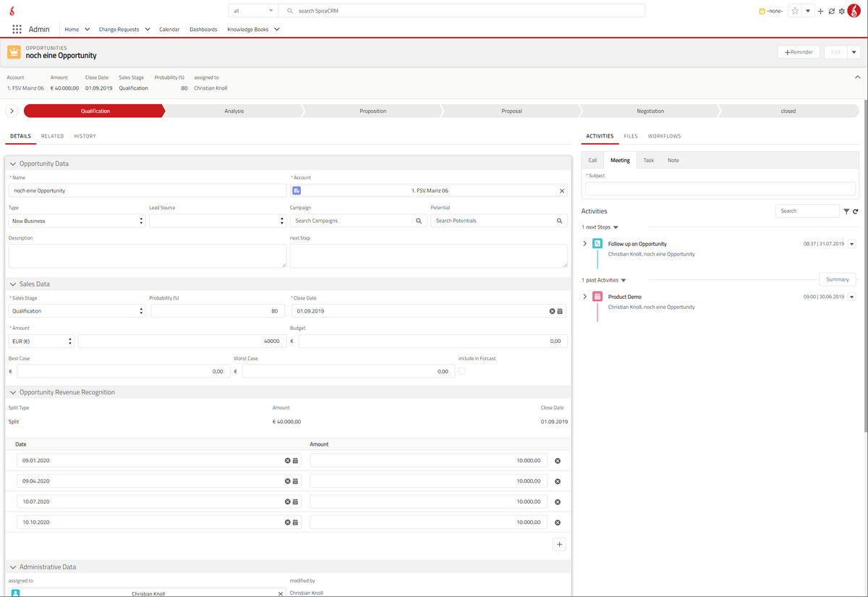Switch to the History tab
This screenshot has height=597, width=868.
click(x=85, y=136)
